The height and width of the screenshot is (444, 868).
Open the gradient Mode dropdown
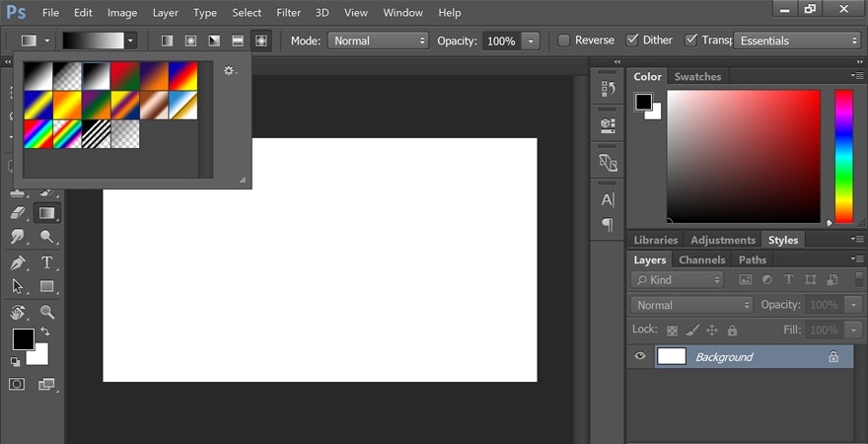coord(379,40)
